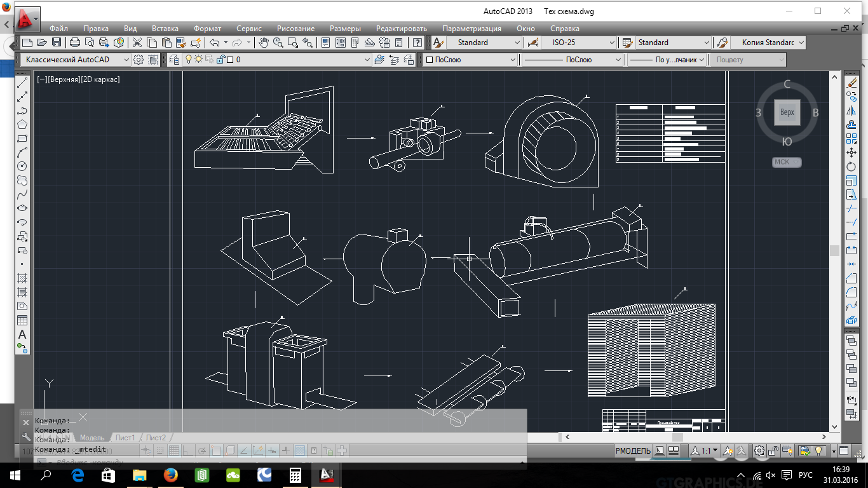Image resolution: width=868 pixels, height=488 pixels.
Task: Select the Erase tool in Modify toolbar
Action: tap(851, 83)
